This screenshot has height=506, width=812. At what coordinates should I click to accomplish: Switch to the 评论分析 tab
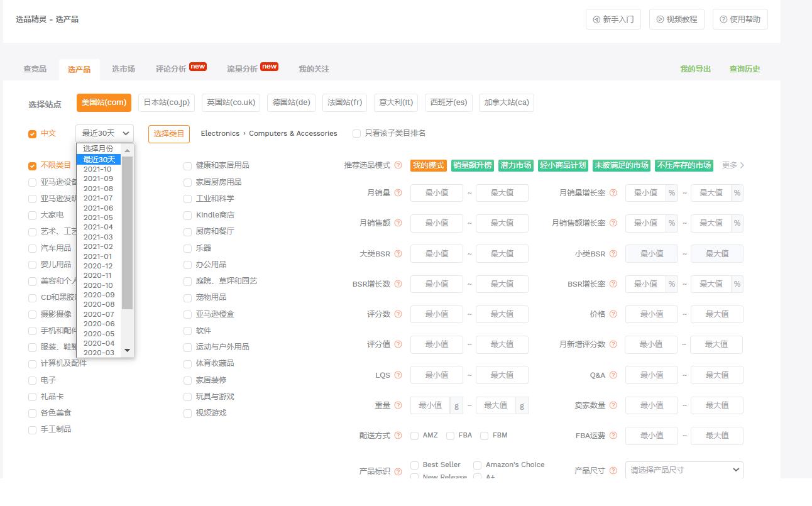tap(170, 69)
